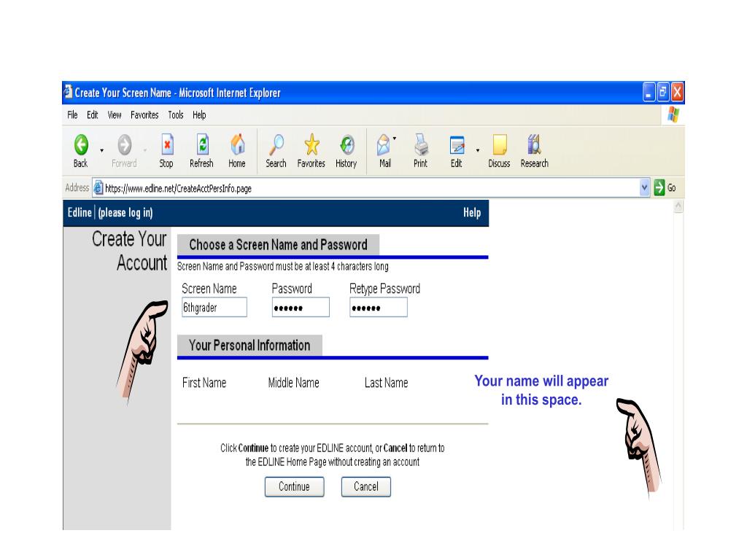Click 'Choose a Screen Name and Password' heading
Screen dimensions: 747x560
[x=278, y=245]
